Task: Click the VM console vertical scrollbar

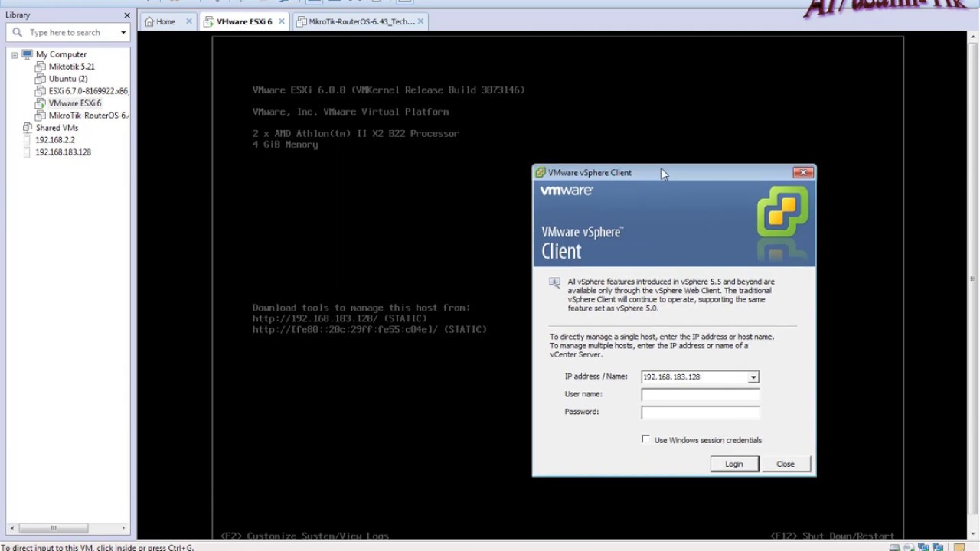Action: point(973,279)
